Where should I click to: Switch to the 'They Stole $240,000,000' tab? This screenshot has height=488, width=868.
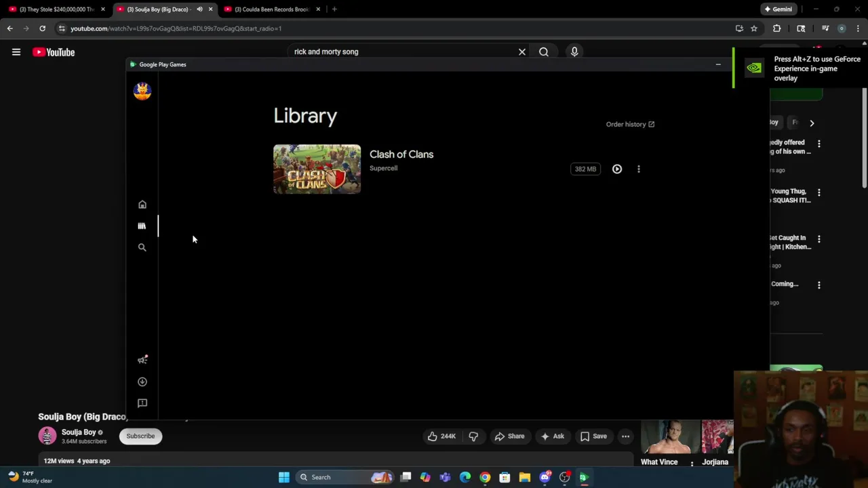tap(57, 9)
